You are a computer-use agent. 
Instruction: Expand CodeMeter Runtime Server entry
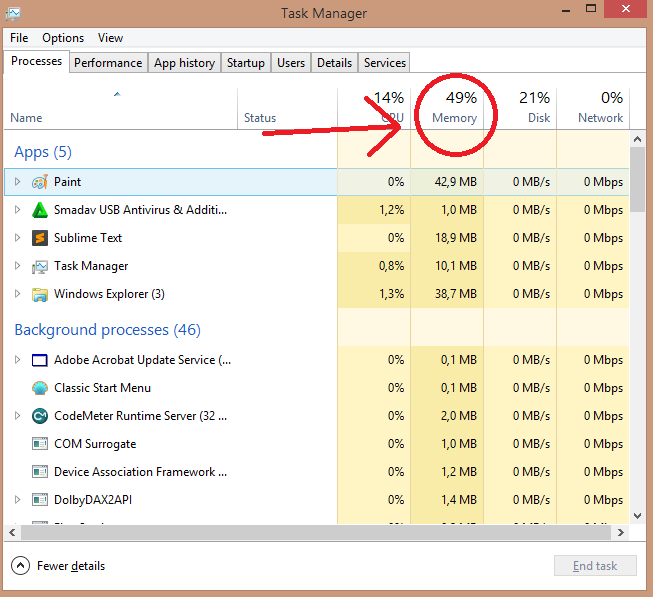(x=17, y=415)
